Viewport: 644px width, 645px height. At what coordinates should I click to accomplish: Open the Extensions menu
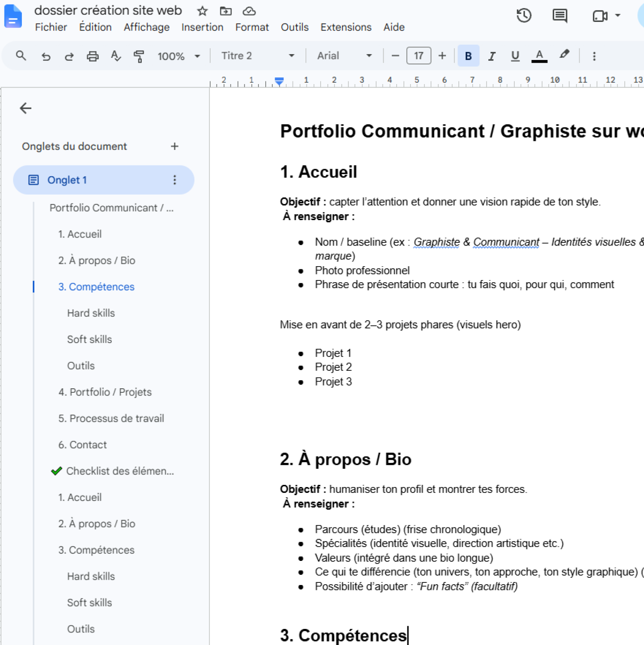click(346, 27)
